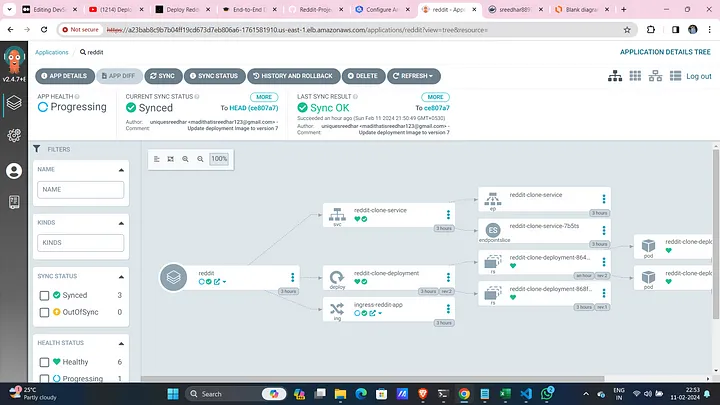Image resolution: width=720 pixels, height=405 pixels.
Task: Open the Settings gears sidebar icon
Action: 14,135
